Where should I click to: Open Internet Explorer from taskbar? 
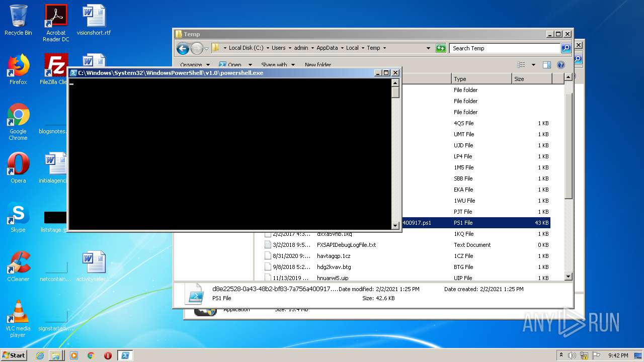(x=40, y=355)
